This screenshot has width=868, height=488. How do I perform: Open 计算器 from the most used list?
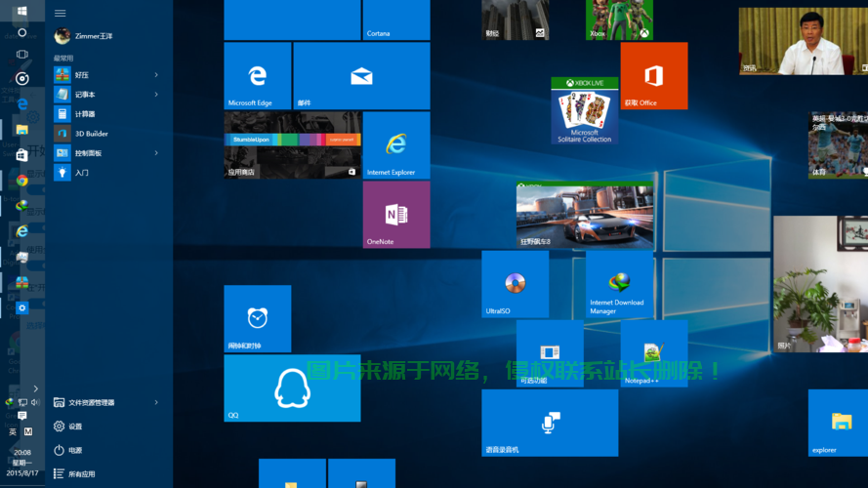pos(109,114)
